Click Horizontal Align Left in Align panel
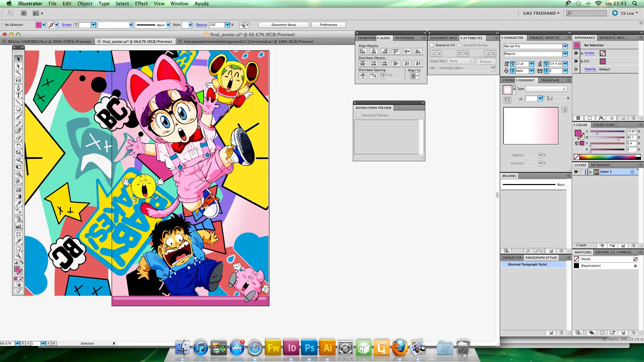Image resolution: width=644 pixels, height=362 pixels. coord(363,51)
